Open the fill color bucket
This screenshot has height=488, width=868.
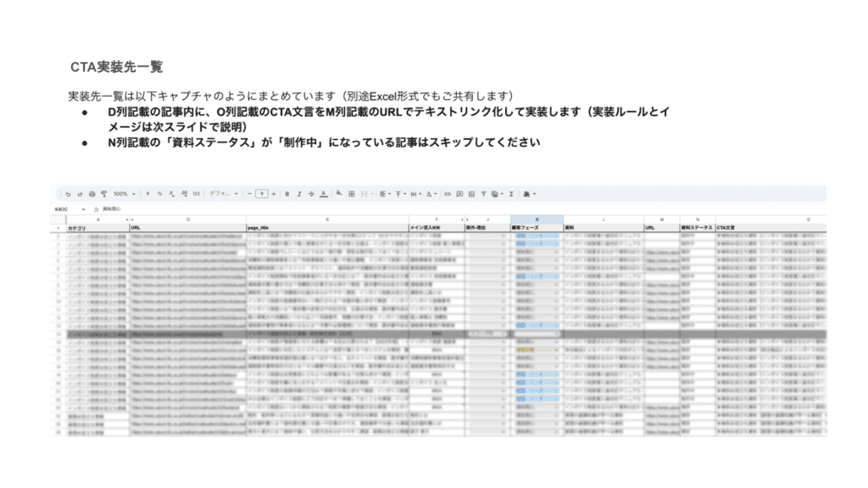[339, 194]
